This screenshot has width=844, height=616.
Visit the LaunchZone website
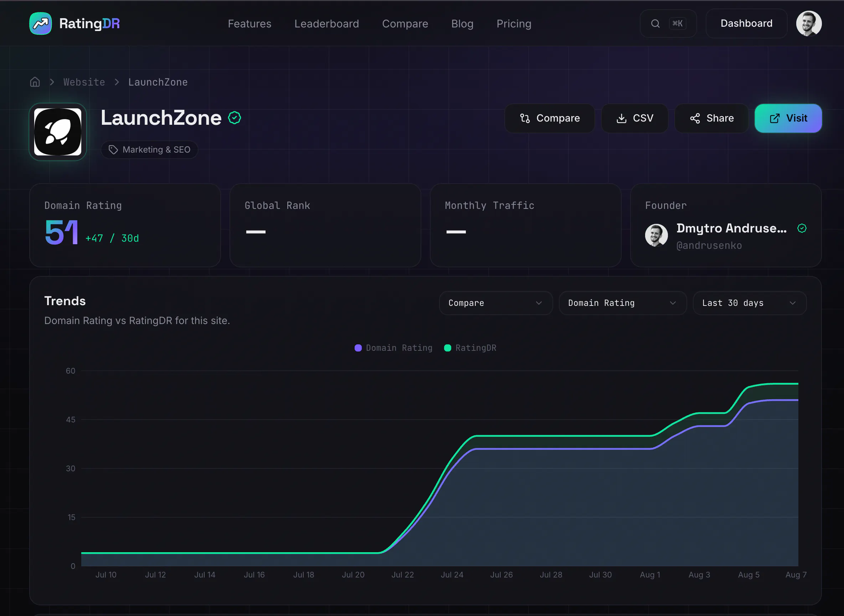[x=788, y=118]
